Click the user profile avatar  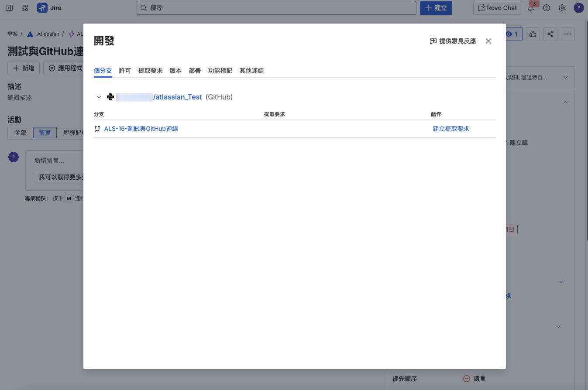578,8
